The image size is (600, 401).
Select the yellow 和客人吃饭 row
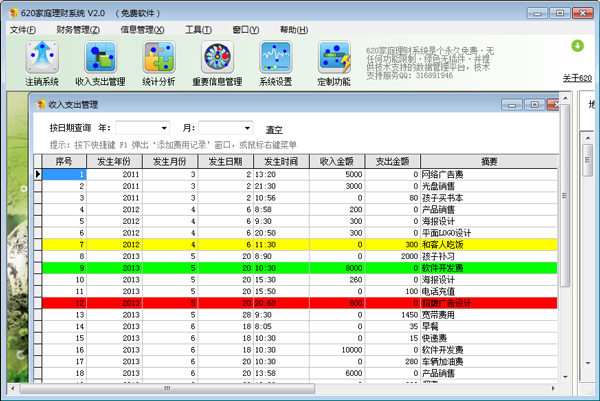pos(300,245)
